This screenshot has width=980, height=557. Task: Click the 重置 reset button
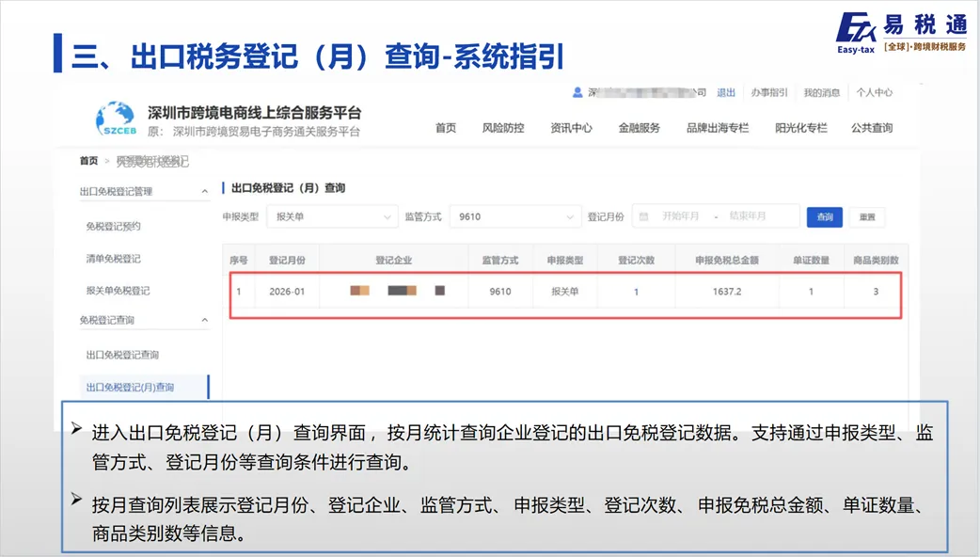click(x=866, y=215)
